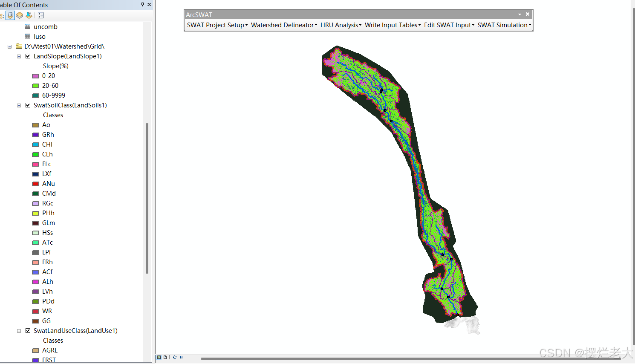The width and height of the screenshot is (635, 364).
Task: Pause drawing of the map
Action: tap(181, 357)
